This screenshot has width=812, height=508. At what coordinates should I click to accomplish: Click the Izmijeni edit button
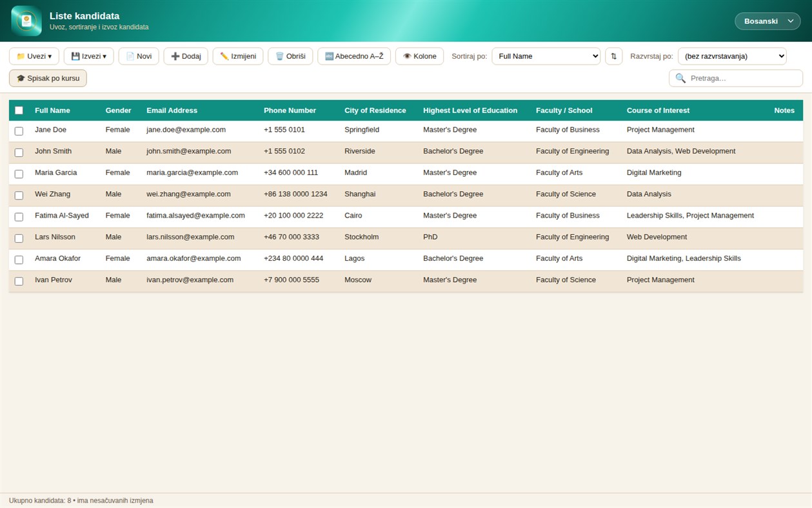(238, 56)
